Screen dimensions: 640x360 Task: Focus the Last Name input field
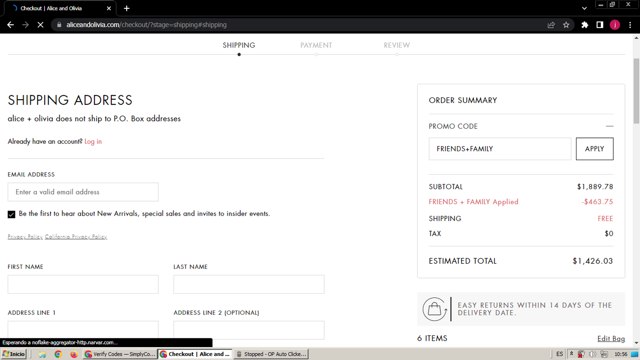tap(249, 284)
